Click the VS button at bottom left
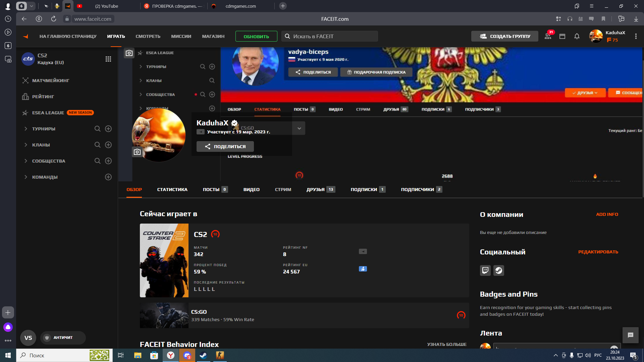 coord(28,338)
